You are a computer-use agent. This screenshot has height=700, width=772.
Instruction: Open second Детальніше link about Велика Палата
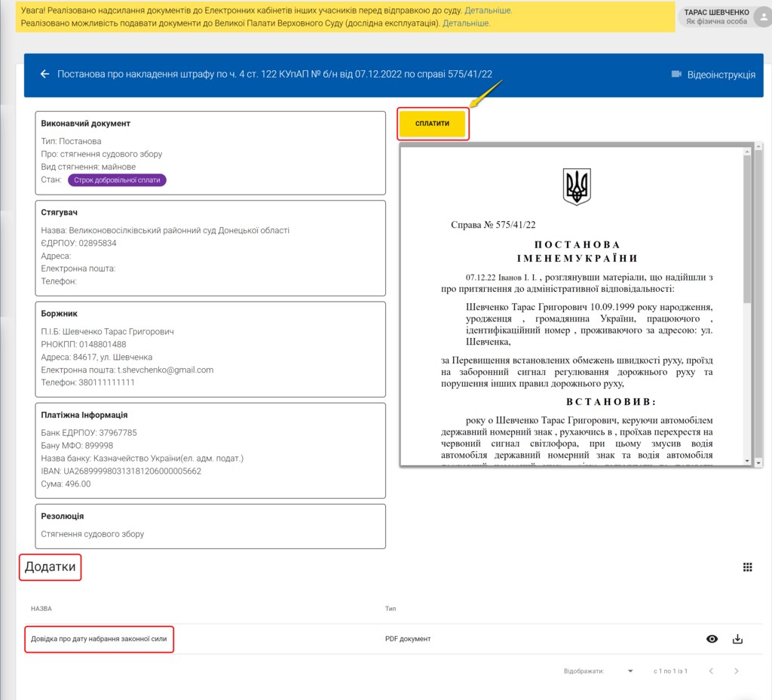click(x=466, y=23)
